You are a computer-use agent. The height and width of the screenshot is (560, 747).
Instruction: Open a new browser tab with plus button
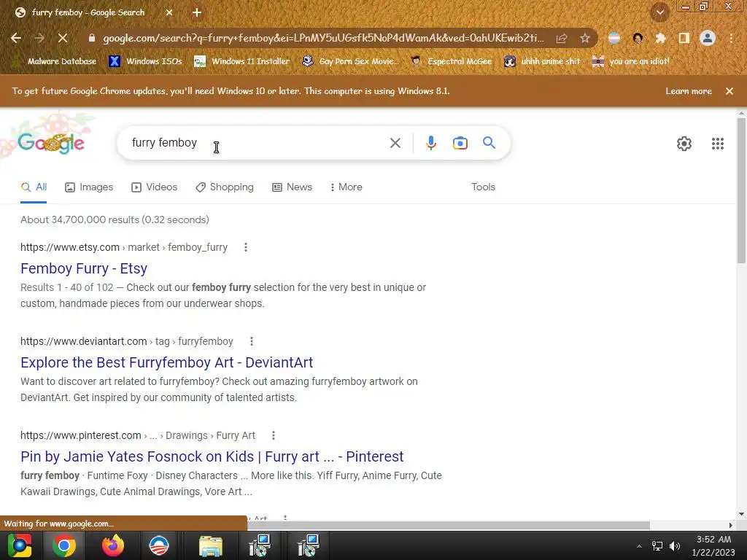(197, 12)
